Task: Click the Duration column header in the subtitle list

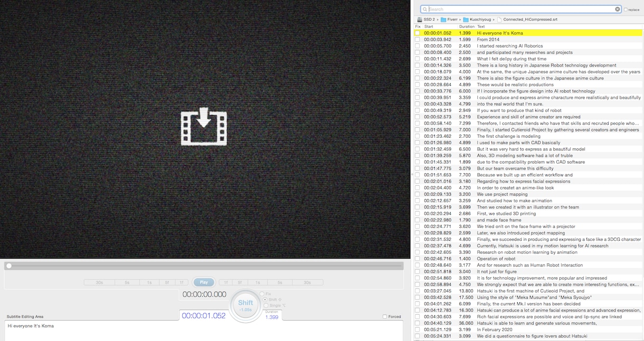Action: point(467,26)
